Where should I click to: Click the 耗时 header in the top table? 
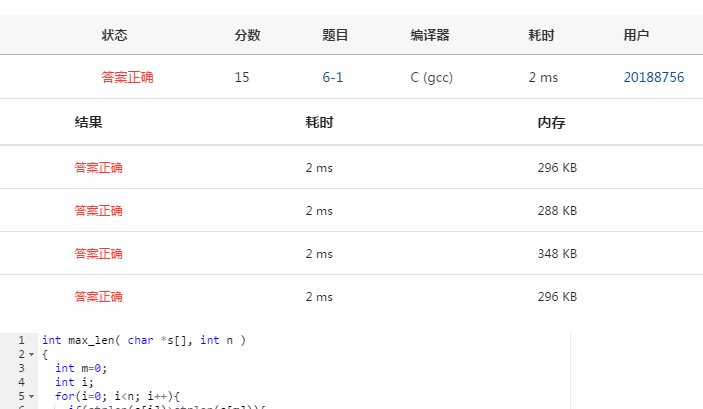541,35
